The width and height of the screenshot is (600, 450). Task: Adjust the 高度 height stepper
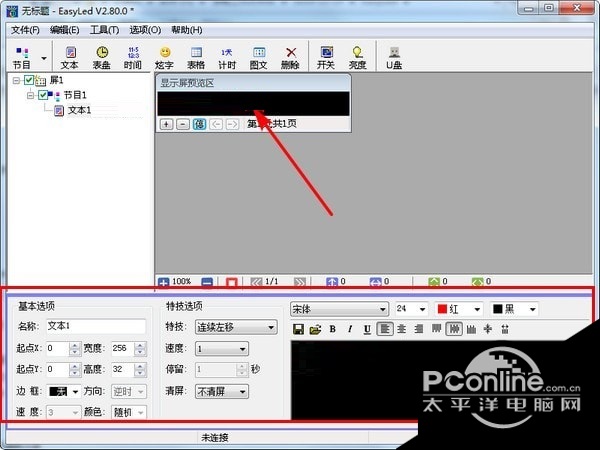140,369
